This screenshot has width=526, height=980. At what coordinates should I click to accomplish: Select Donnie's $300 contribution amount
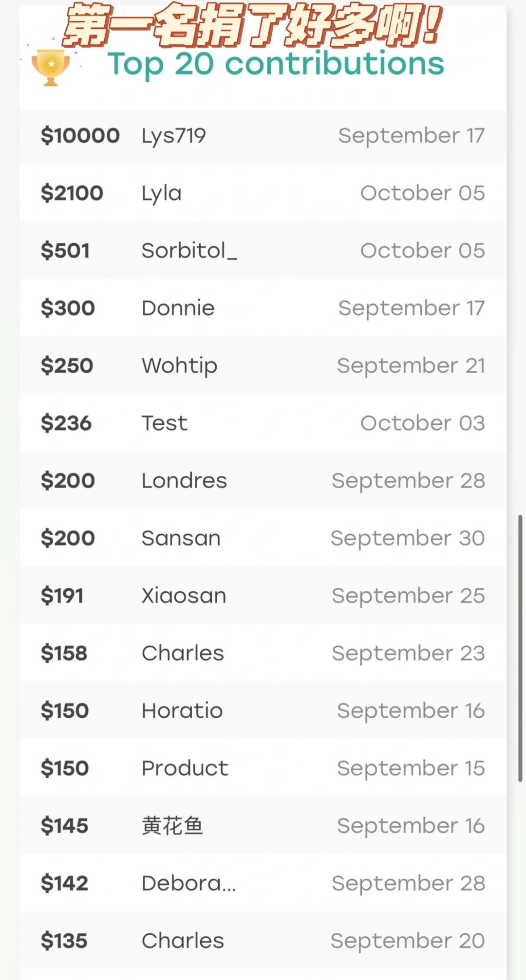[x=68, y=308]
